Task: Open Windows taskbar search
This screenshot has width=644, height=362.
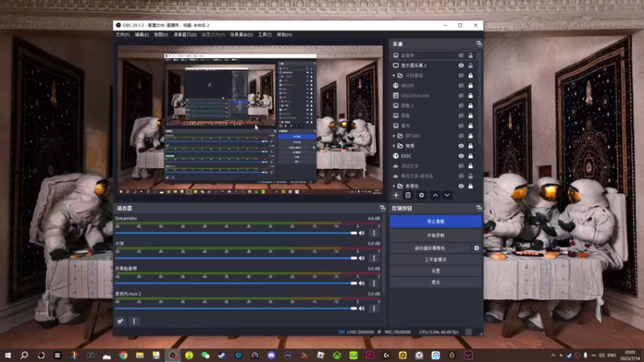Action: 24,355
